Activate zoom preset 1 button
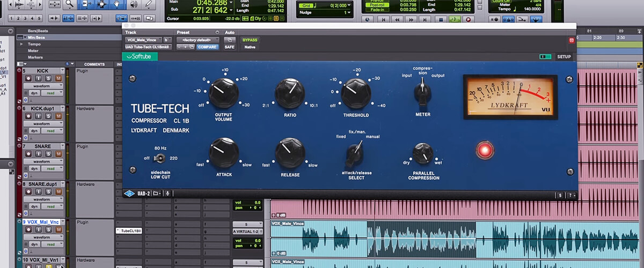The height and width of the screenshot is (268, 644). click(12, 18)
